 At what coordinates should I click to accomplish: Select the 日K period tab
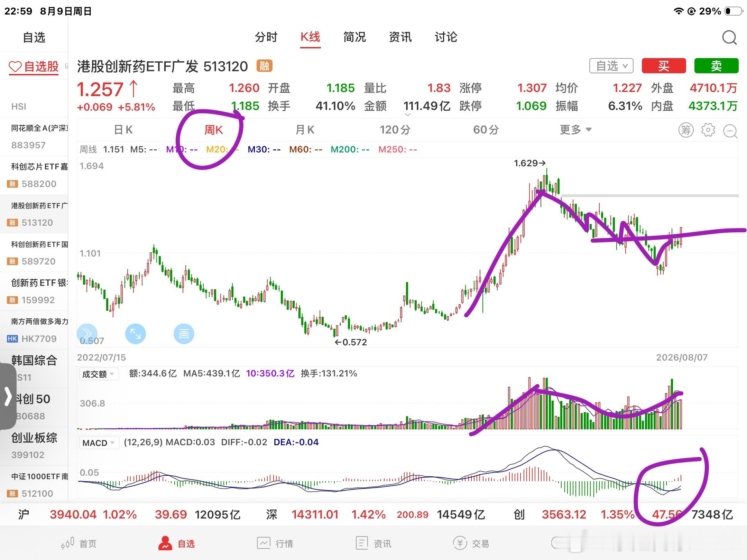pyautogui.click(x=123, y=130)
